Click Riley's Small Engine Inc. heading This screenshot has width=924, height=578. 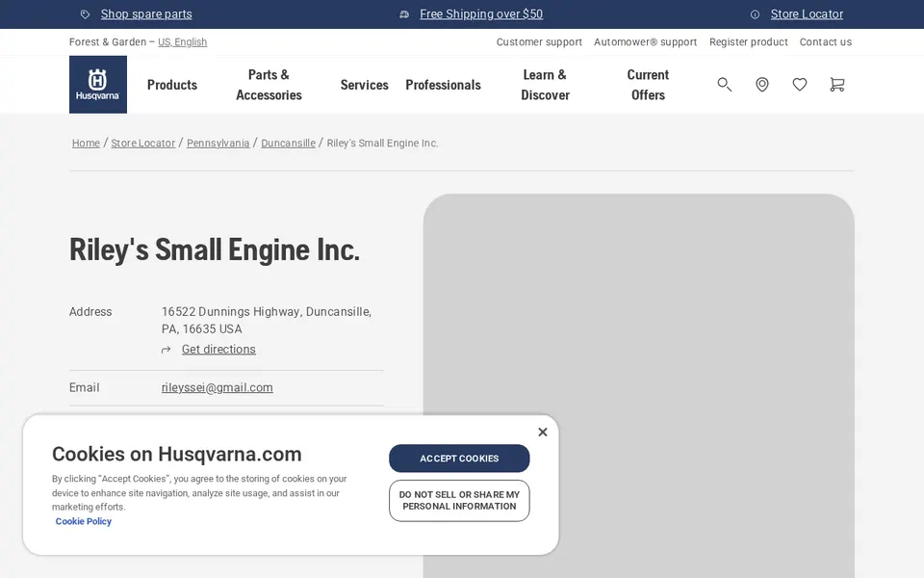215,250
